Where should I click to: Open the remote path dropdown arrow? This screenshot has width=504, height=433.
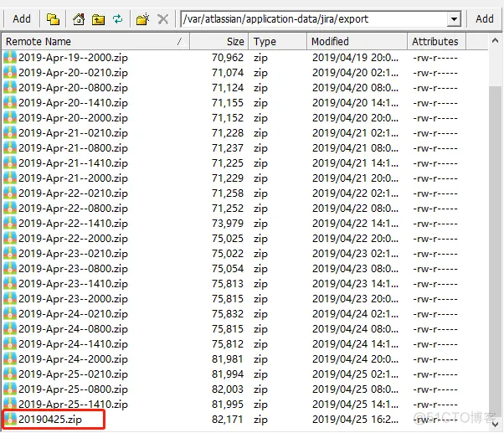[x=454, y=19]
